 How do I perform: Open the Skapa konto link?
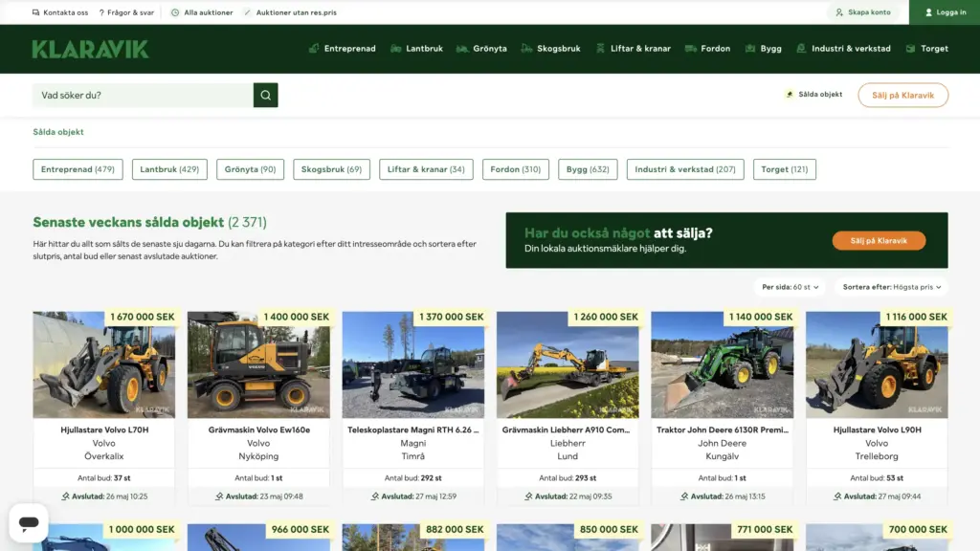point(862,12)
